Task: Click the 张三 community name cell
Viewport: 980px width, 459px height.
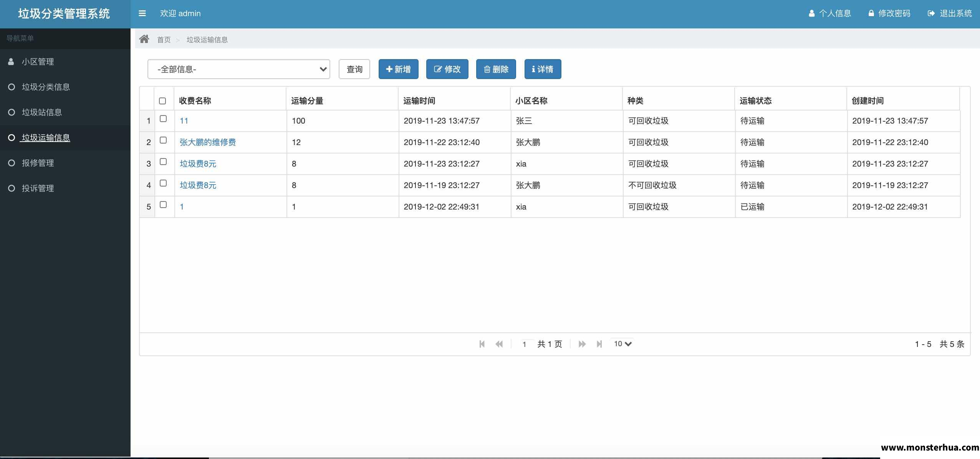Action: (x=567, y=121)
